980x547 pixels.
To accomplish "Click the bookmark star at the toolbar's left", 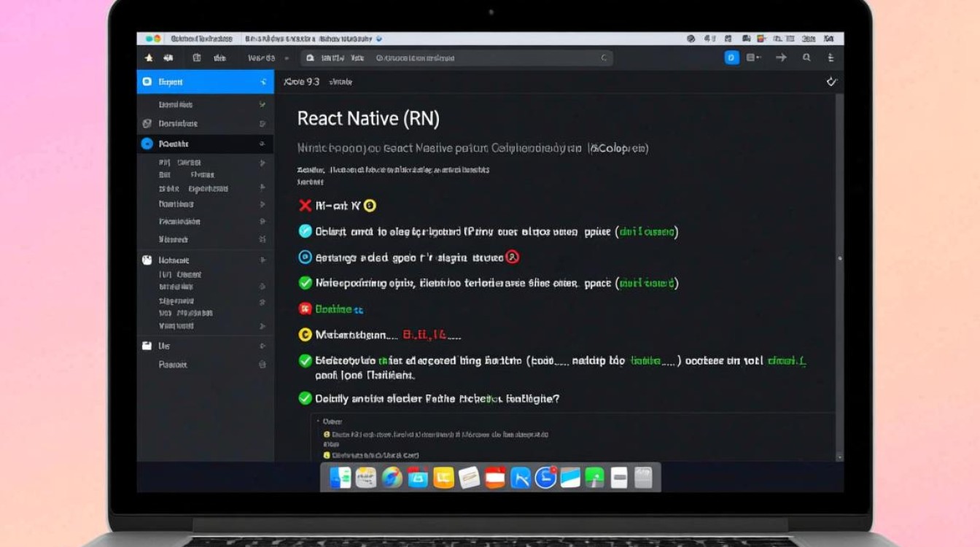I will pos(149,57).
